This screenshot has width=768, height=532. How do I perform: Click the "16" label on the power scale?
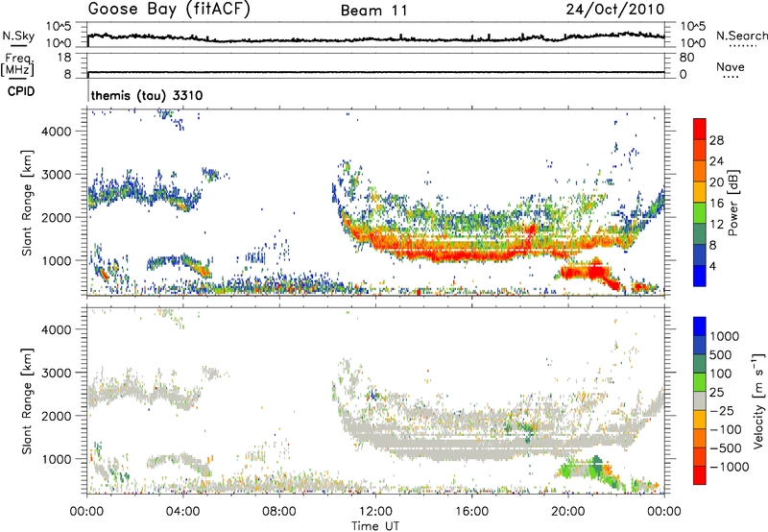(x=716, y=204)
